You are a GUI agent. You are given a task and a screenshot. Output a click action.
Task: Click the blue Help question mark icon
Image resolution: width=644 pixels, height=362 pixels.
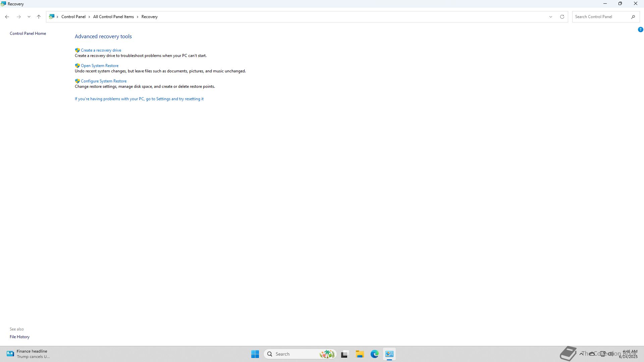click(640, 29)
